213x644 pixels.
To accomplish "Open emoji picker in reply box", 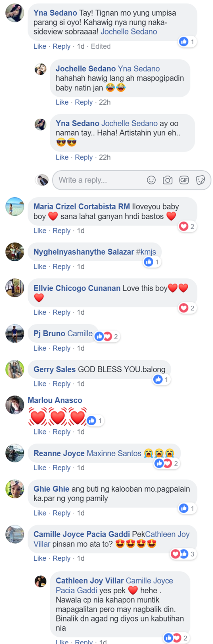I will (x=151, y=180).
